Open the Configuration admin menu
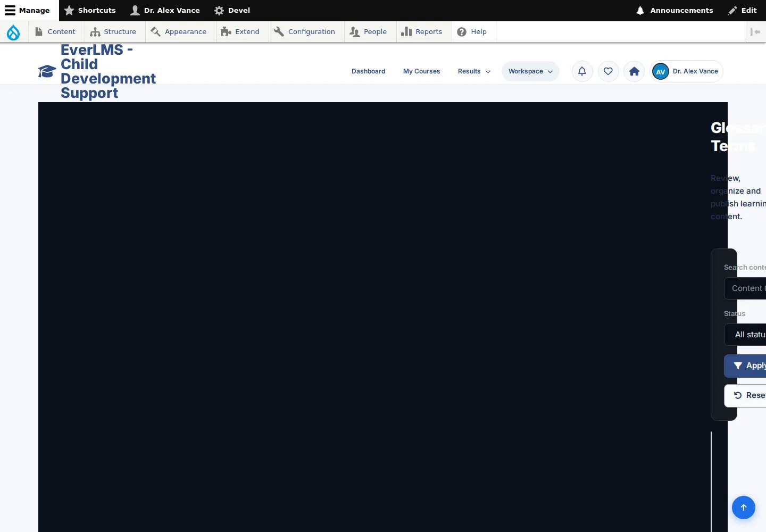Viewport: 766px width, 532px height. (x=305, y=32)
